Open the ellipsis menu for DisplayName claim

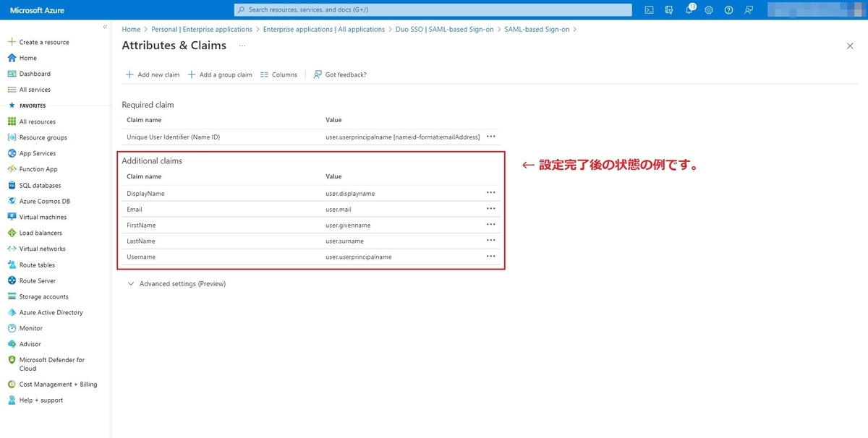491,192
